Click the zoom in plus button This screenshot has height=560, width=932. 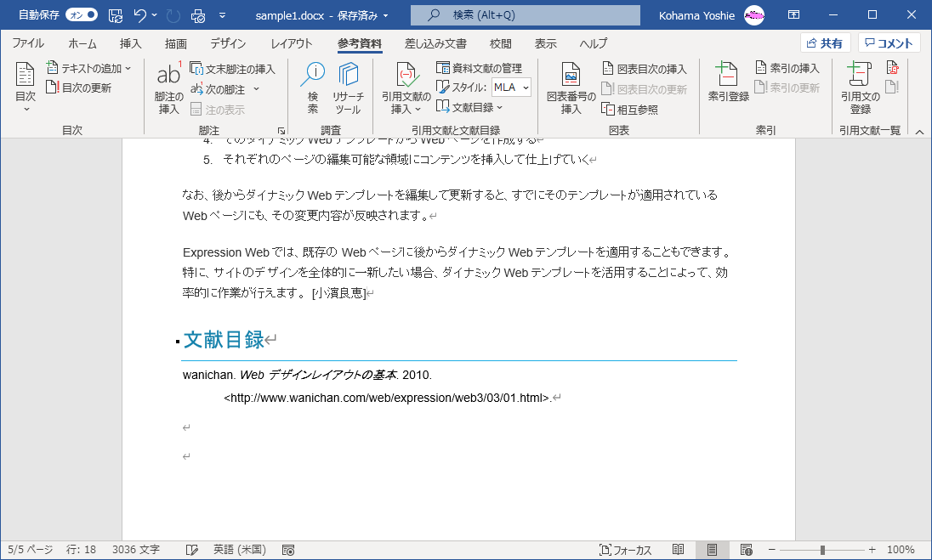[x=872, y=550]
